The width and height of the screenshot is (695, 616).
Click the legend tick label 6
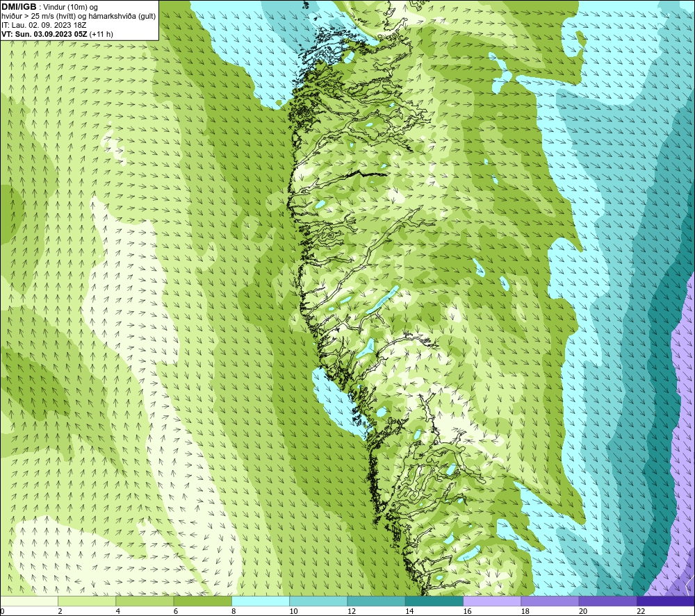[176, 611]
